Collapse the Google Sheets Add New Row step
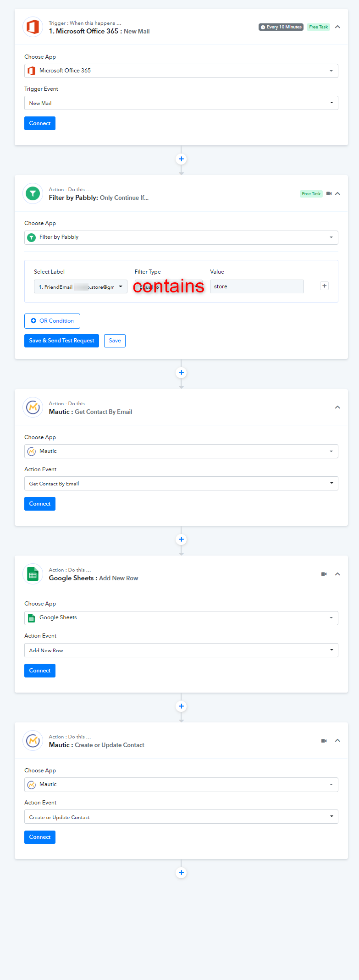The width and height of the screenshot is (359, 980). pos(337,574)
